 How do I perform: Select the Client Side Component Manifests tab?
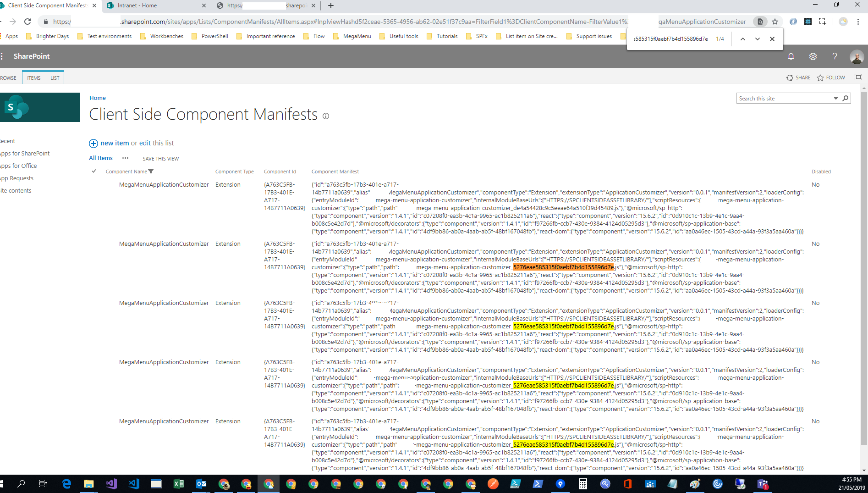tap(48, 6)
